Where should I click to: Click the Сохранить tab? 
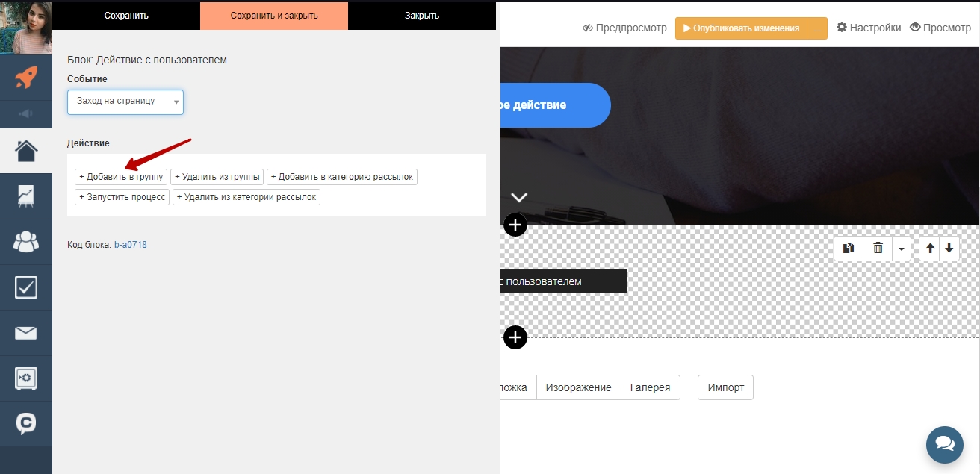126,16
